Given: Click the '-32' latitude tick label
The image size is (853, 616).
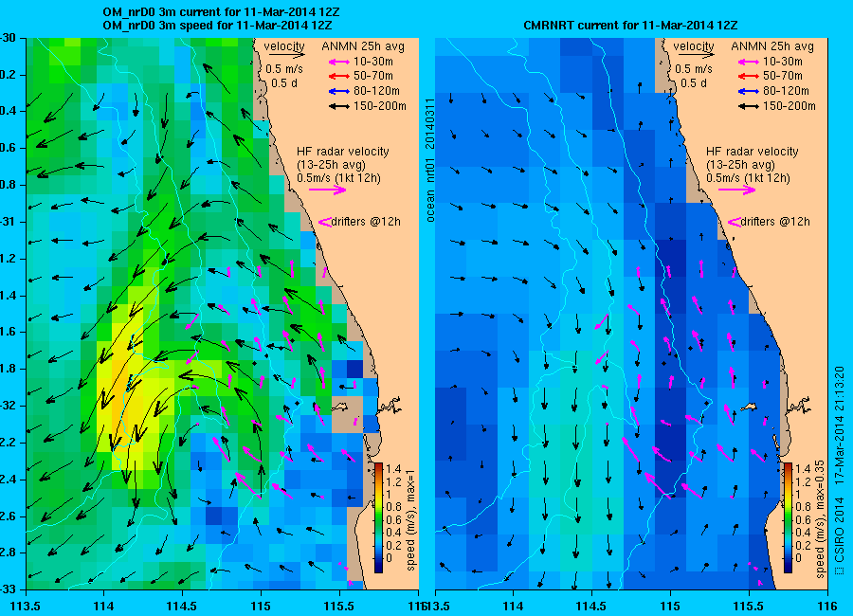Looking at the screenshot, I should tap(8, 406).
